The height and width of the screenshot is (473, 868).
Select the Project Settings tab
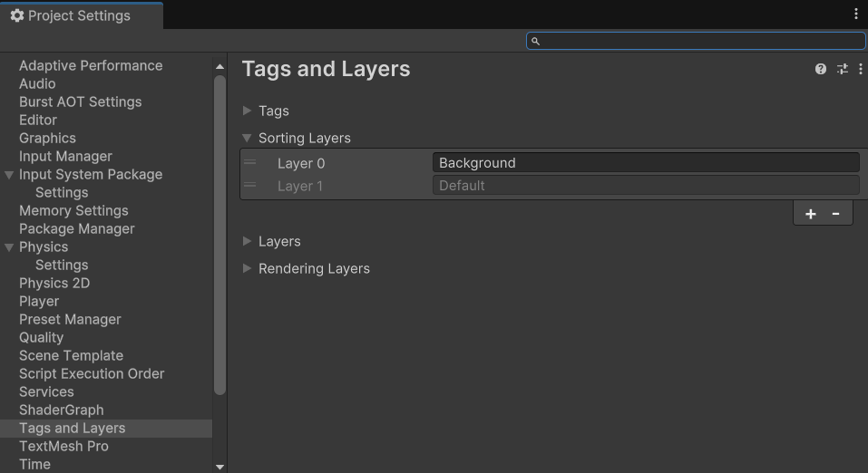coord(80,15)
